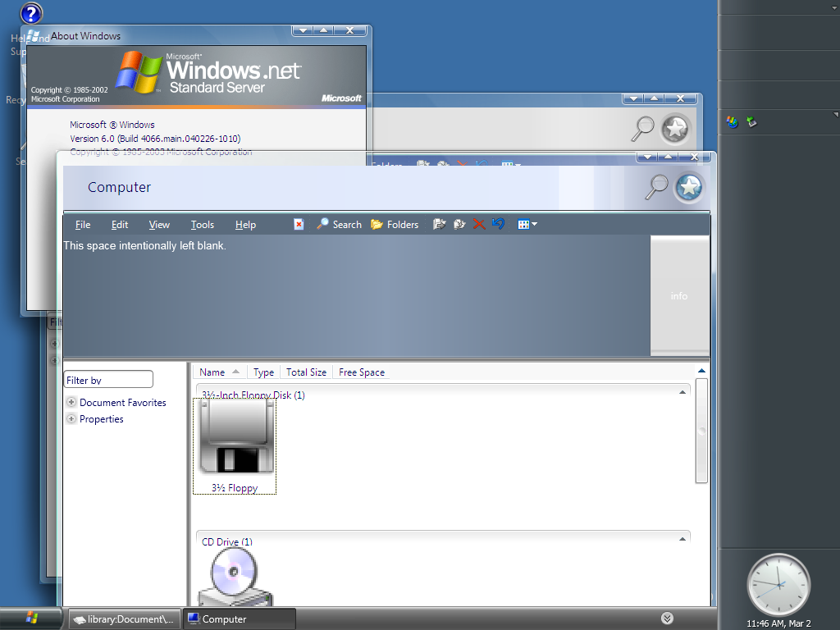
Task: Sort by the Free Space column header
Action: [x=362, y=372]
